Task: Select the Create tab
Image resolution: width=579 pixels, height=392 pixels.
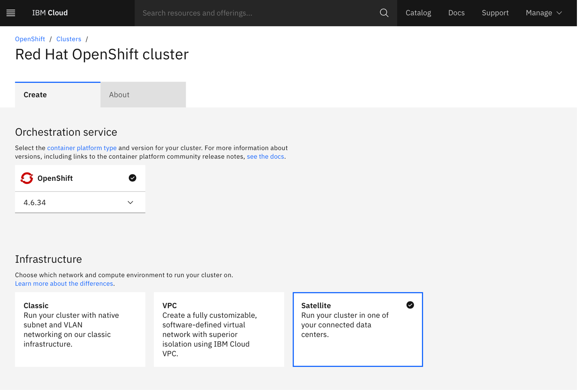Action: tap(57, 95)
